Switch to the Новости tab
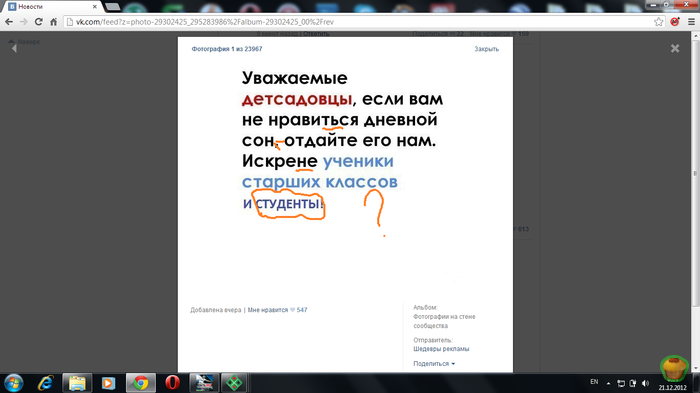Screen dimensions: 700x393 point(53,7)
